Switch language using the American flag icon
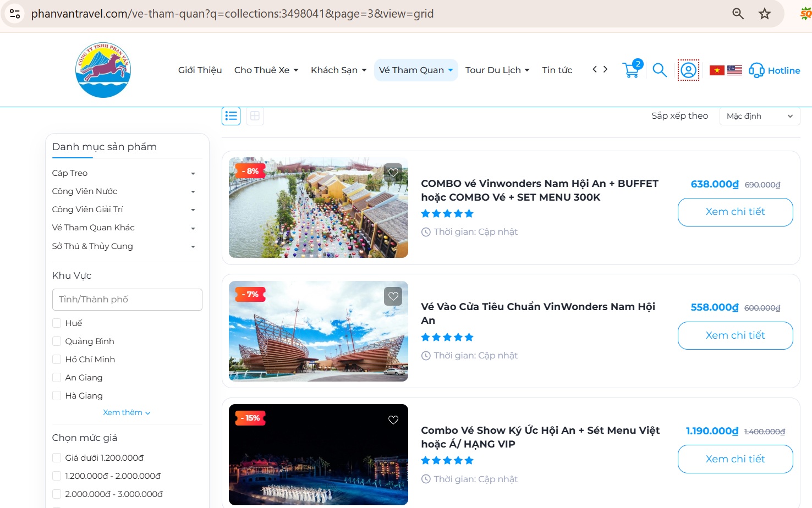Viewport: 812px width, 508px height. tap(735, 70)
